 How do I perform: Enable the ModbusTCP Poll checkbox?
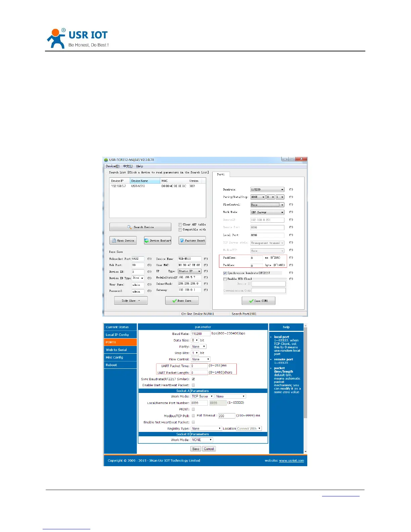pyautogui.click(x=193, y=416)
